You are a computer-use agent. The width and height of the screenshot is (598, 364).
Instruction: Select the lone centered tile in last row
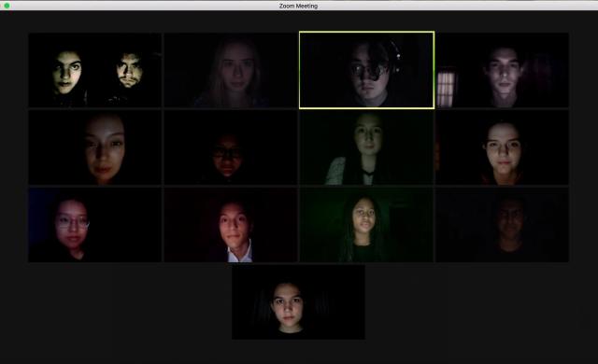(298, 302)
